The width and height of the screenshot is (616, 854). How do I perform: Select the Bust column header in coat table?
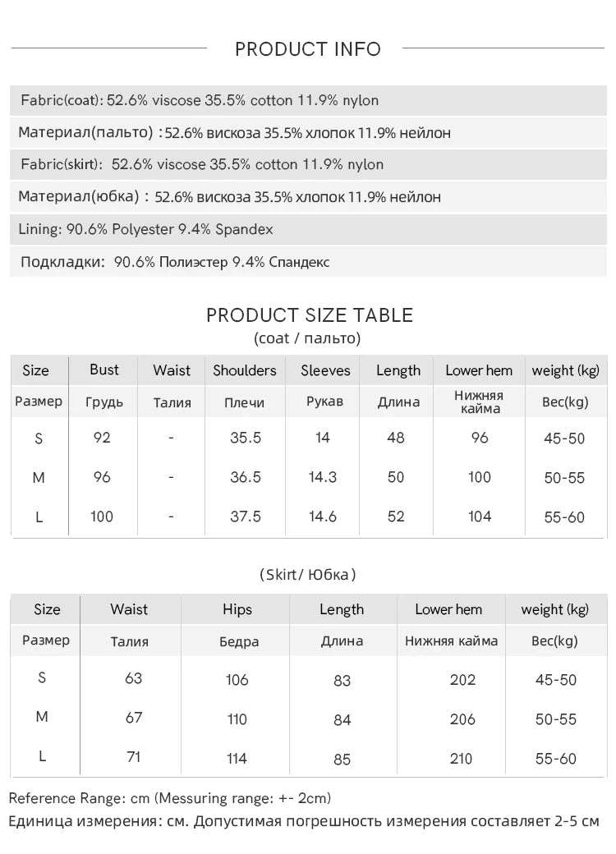coord(103,370)
